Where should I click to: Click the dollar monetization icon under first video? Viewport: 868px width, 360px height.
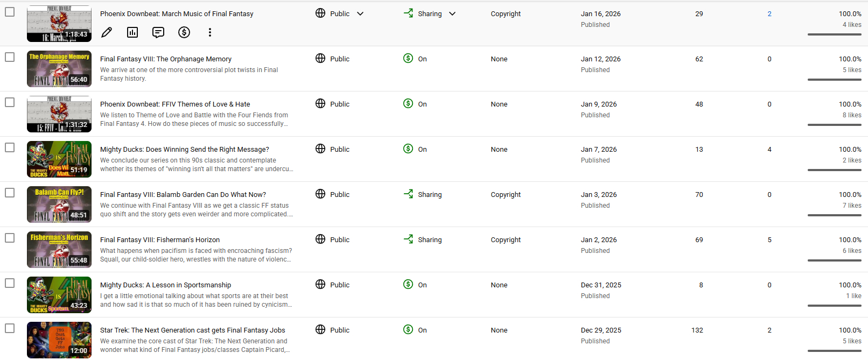point(184,32)
